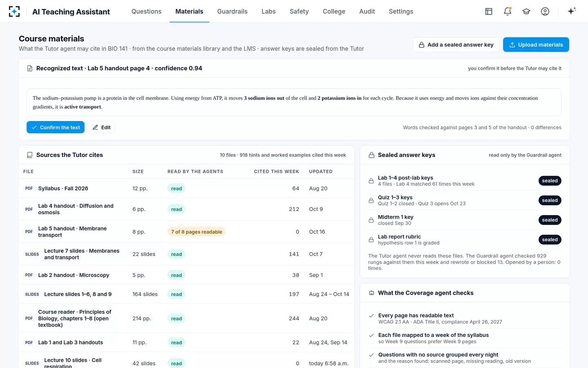Click Add a sealed answer key
Image resolution: width=588 pixels, height=368 pixels.
pyautogui.click(x=456, y=45)
